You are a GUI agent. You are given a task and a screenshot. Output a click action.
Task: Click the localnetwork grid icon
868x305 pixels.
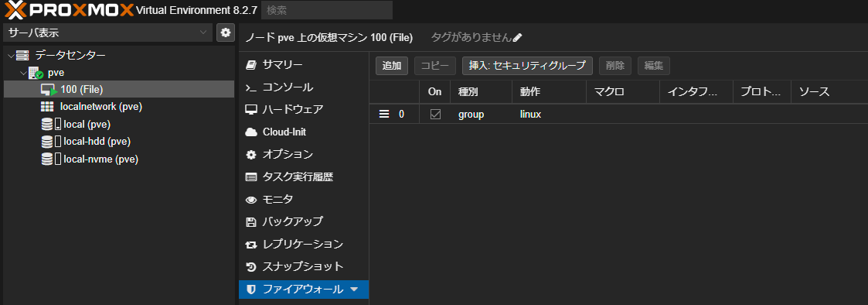pyautogui.click(x=47, y=107)
